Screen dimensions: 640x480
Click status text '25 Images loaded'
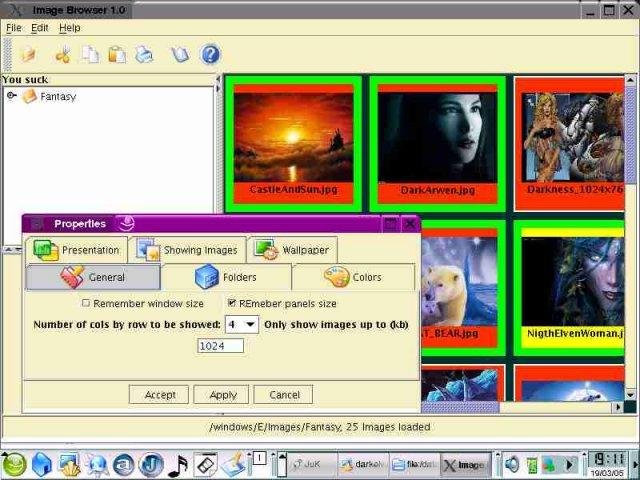click(x=388, y=427)
